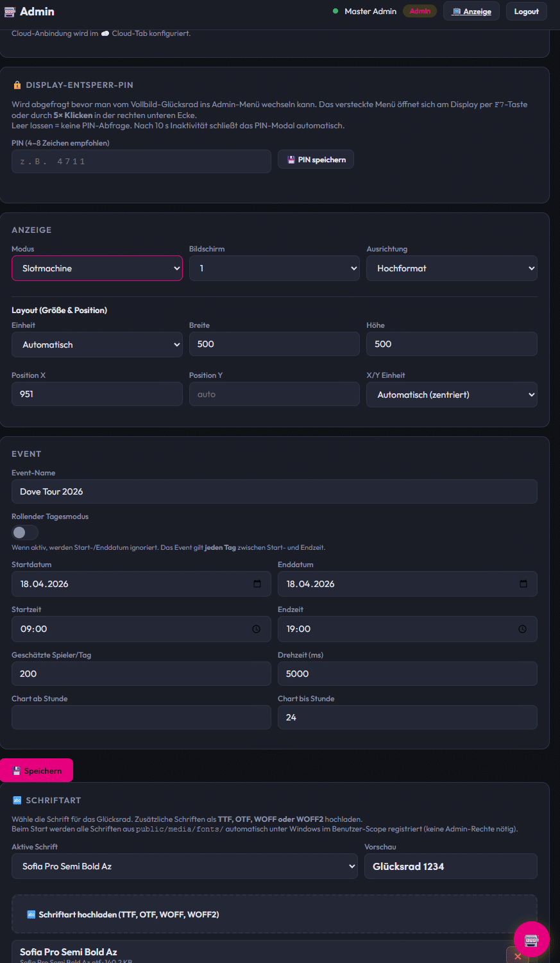Click the pink floating slot machine button
Screen dimensions: 560x963
click(x=531, y=939)
